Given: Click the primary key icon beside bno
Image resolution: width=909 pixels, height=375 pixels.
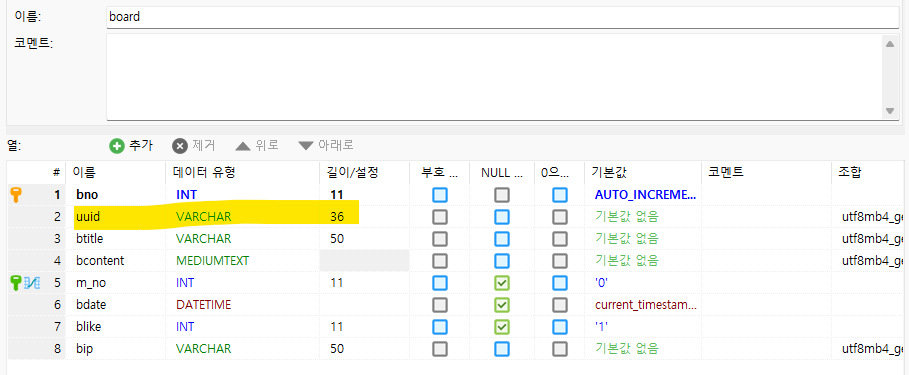Looking at the screenshot, I should coord(16,195).
